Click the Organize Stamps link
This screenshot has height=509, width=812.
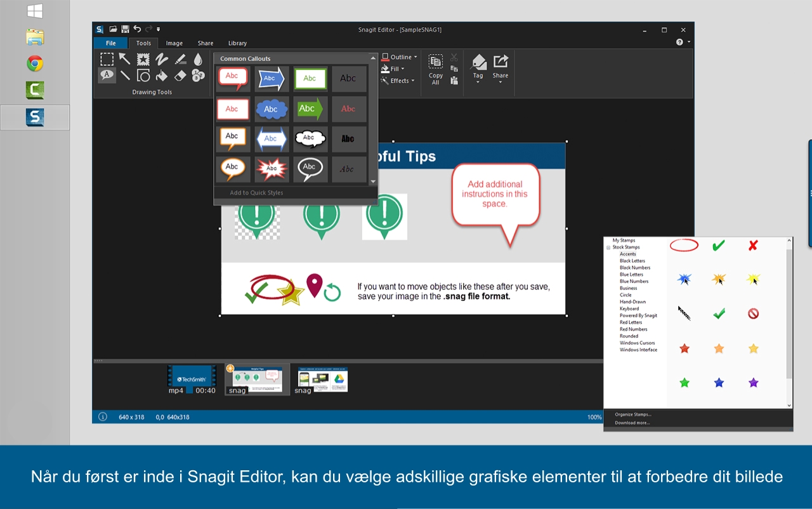coord(634,414)
